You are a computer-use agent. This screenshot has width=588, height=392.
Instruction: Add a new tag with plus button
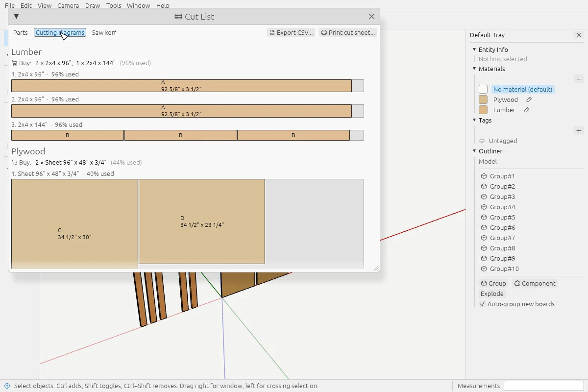(x=579, y=130)
